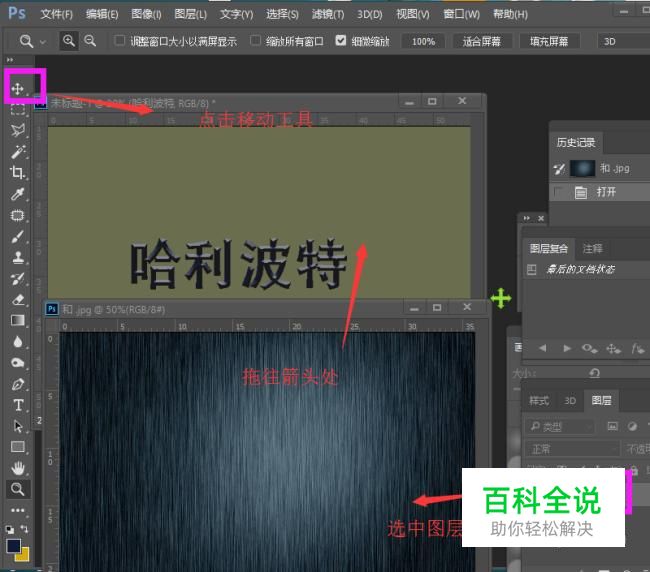Open the 选择 menu
This screenshot has height=572, width=650.
(x=282, y=15)
